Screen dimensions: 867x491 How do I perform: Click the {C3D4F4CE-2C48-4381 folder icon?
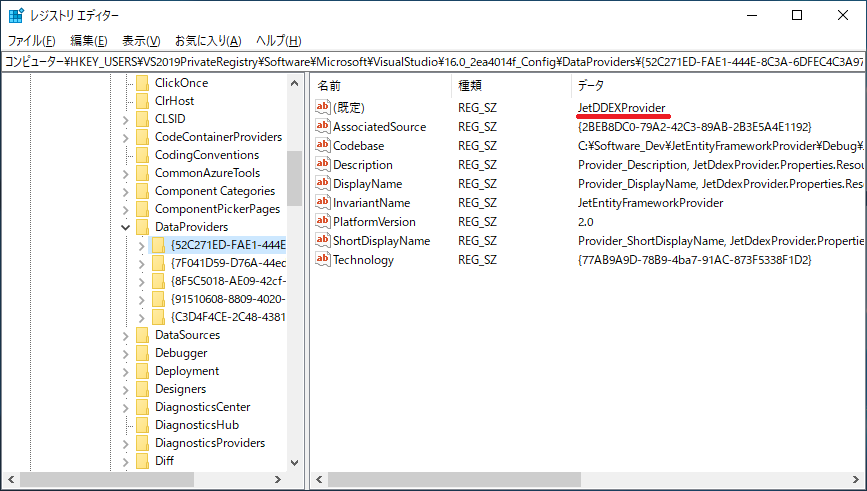[x=158, y=317]
